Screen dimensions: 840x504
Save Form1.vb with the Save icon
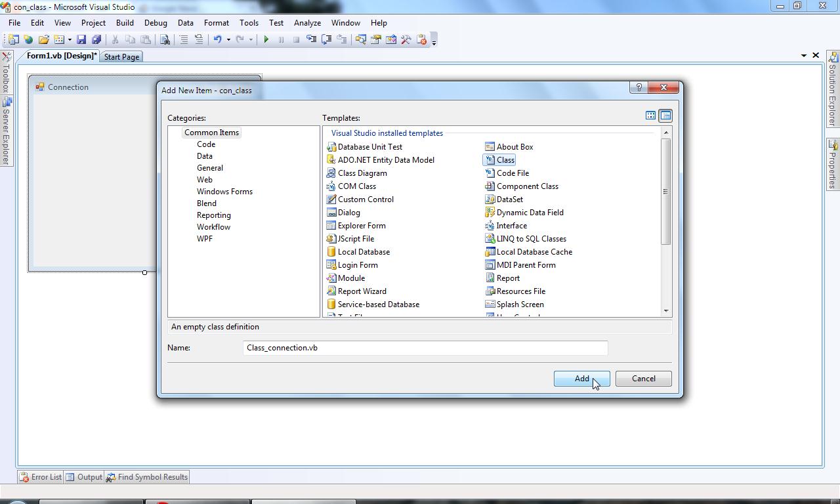point(81,39)
